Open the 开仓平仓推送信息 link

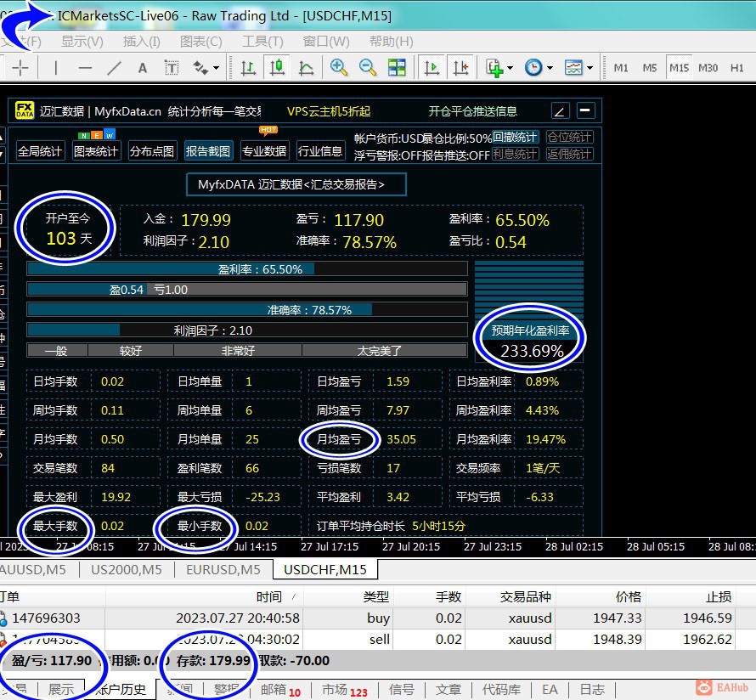click(x=473, y=111)
